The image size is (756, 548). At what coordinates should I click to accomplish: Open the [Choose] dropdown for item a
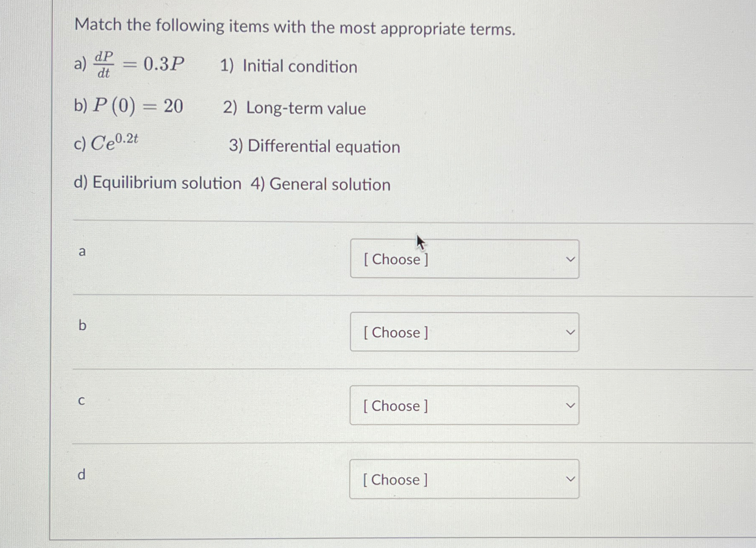click(464, 259)
